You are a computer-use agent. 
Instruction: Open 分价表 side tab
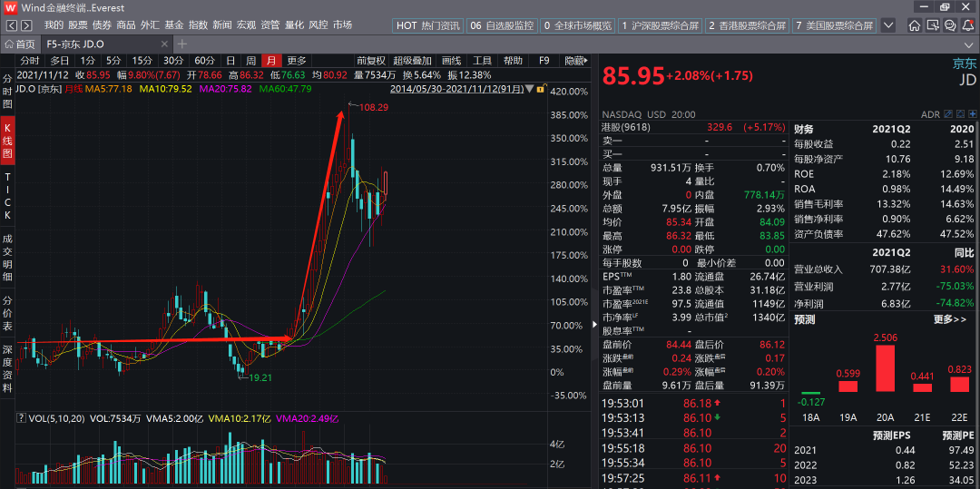click(x=7, y=314)
